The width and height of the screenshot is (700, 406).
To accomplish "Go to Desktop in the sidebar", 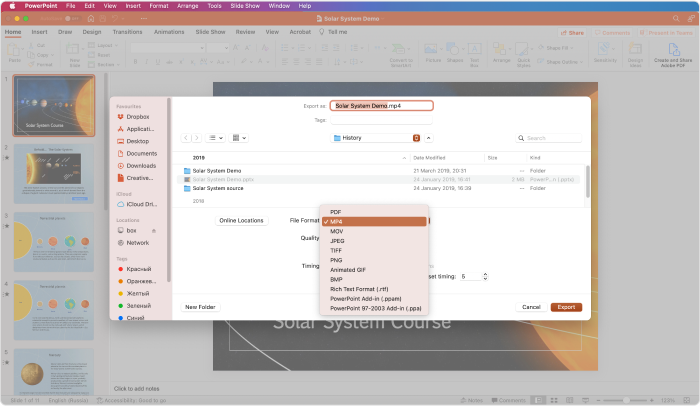I will pyautogui.click(x=133, y=141).
